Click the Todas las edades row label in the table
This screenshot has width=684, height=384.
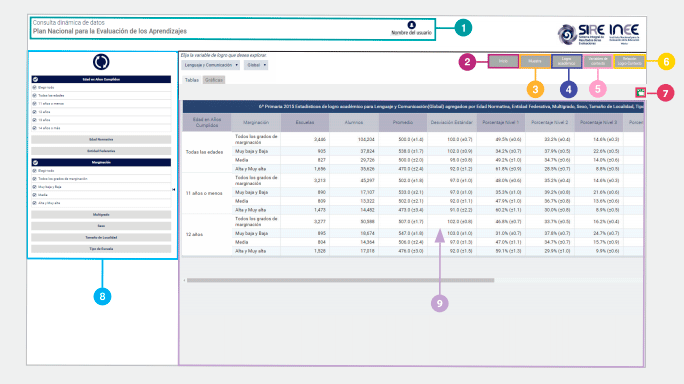point(204,152)
